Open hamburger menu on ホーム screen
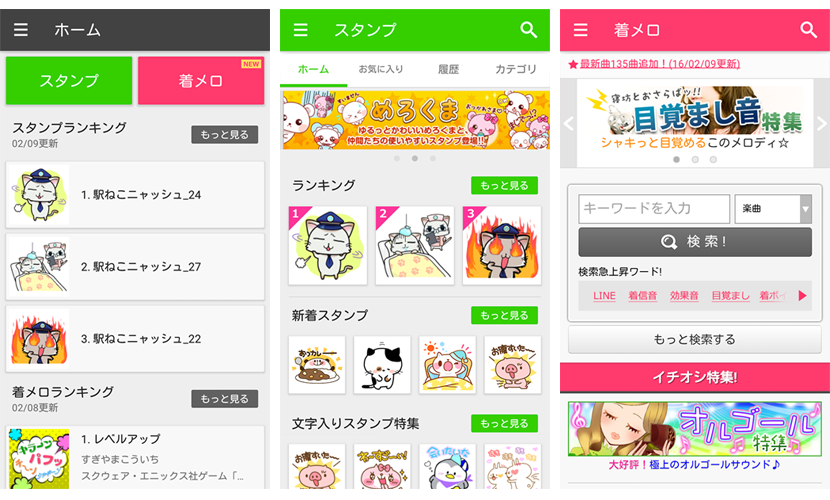 click(21, 30)
